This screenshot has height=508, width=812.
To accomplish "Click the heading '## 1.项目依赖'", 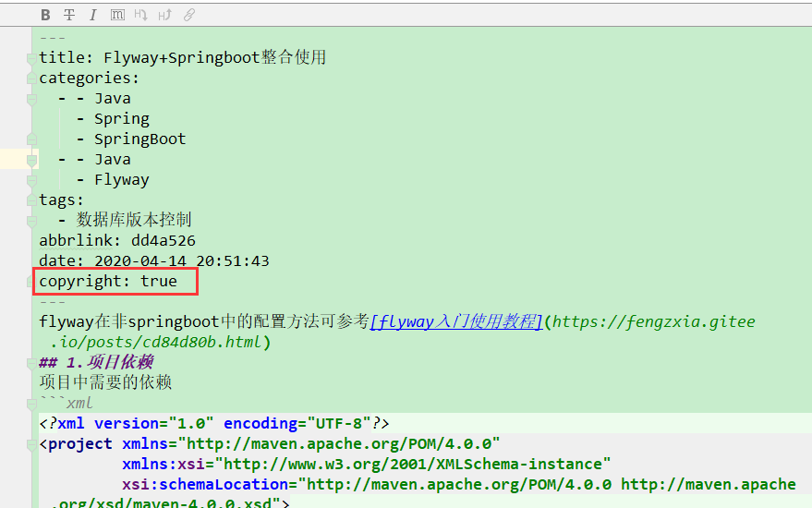I will click(x=96, y=362).
